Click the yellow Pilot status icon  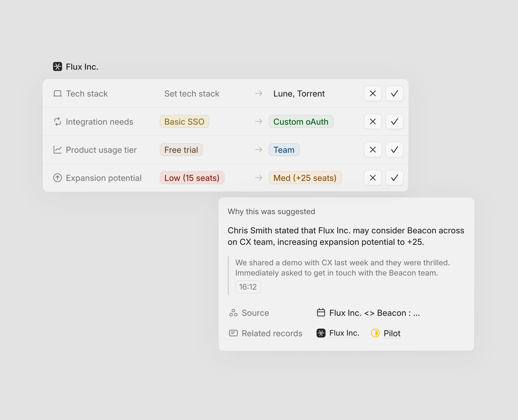tap(375, 333)
